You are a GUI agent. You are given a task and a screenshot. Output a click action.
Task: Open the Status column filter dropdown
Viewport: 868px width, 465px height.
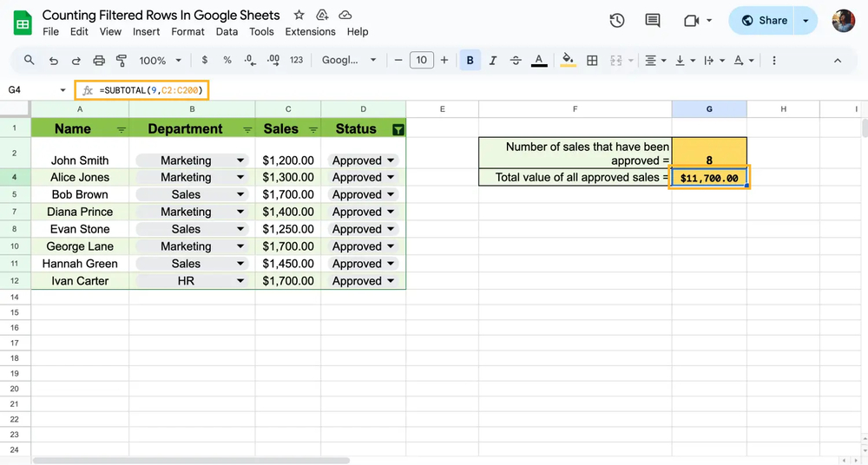pos(398,129)
